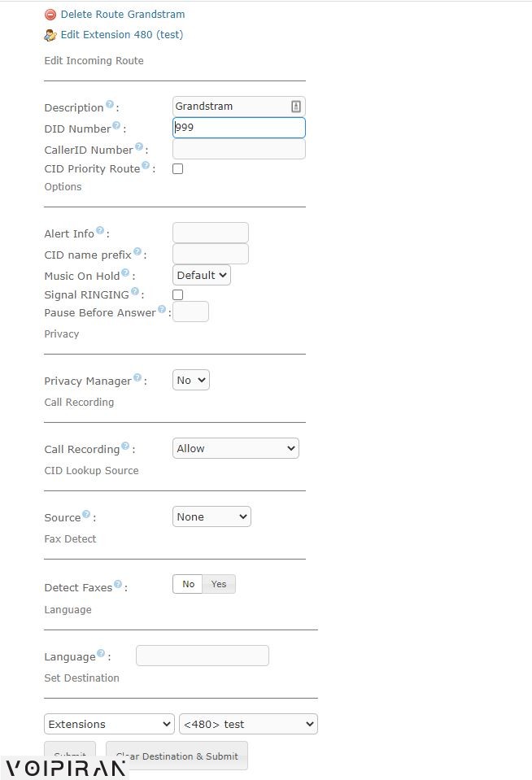The width and height of the screenshot is (532, 780).
Task: Open Alert Info help icon
Action: 100,230
